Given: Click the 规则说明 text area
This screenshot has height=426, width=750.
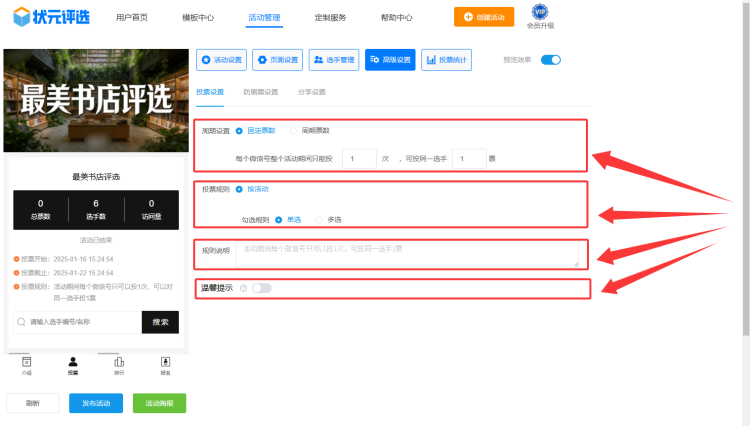Looking at the screenshot, I should pos(407,254).
